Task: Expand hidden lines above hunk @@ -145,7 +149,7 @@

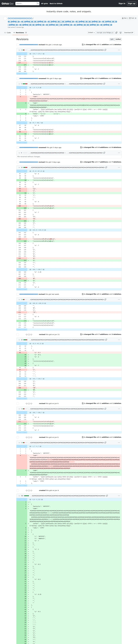Action: click(x=22, y=379)
